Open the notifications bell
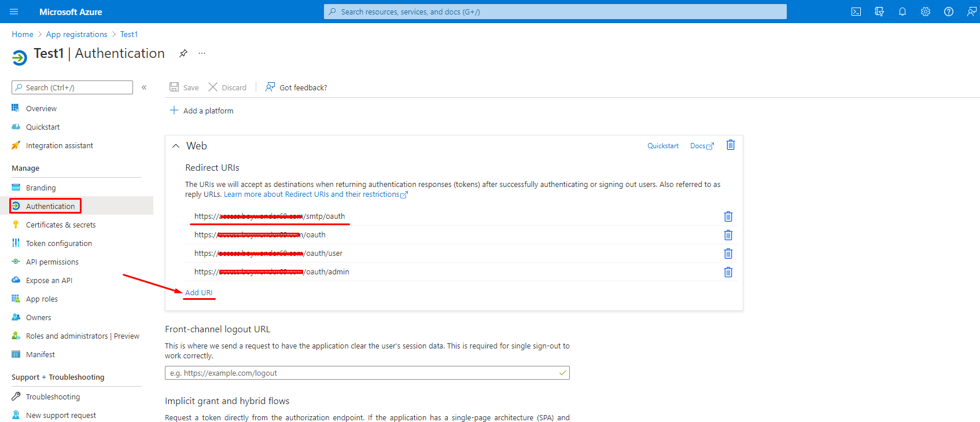Screen dimensions: 980x422 click(902, 12)
